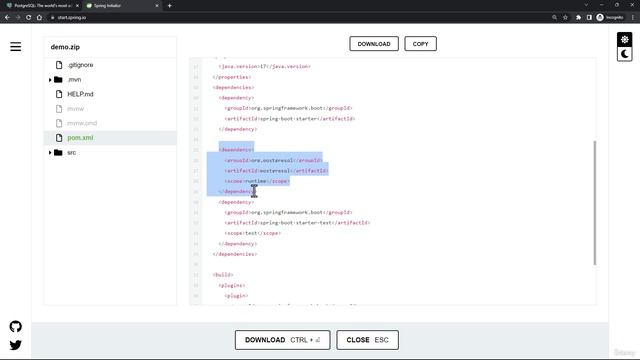Click the java.version line in code
This screenshot has height=360, width=640.
264,66
